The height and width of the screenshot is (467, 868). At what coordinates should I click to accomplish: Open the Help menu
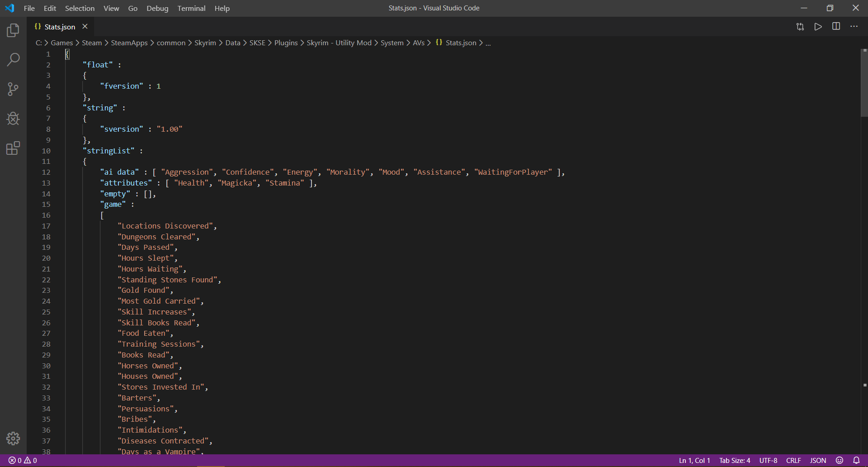pyautogui.click(x=222, y=8)
